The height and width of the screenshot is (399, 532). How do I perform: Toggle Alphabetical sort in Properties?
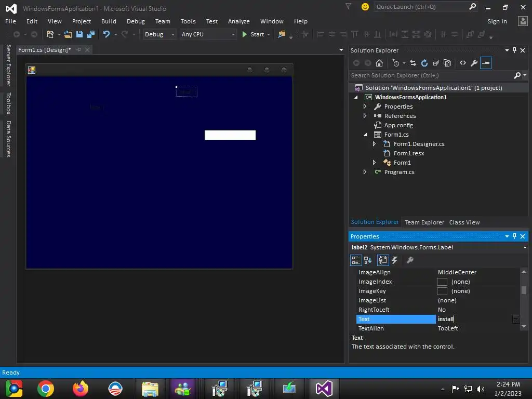click(368, 260)
